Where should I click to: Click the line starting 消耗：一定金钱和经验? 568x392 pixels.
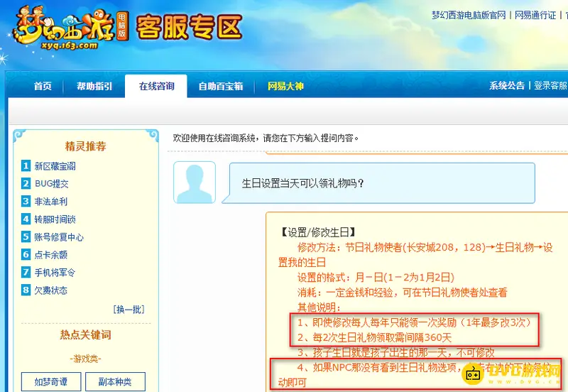click(x=402, y=293)
